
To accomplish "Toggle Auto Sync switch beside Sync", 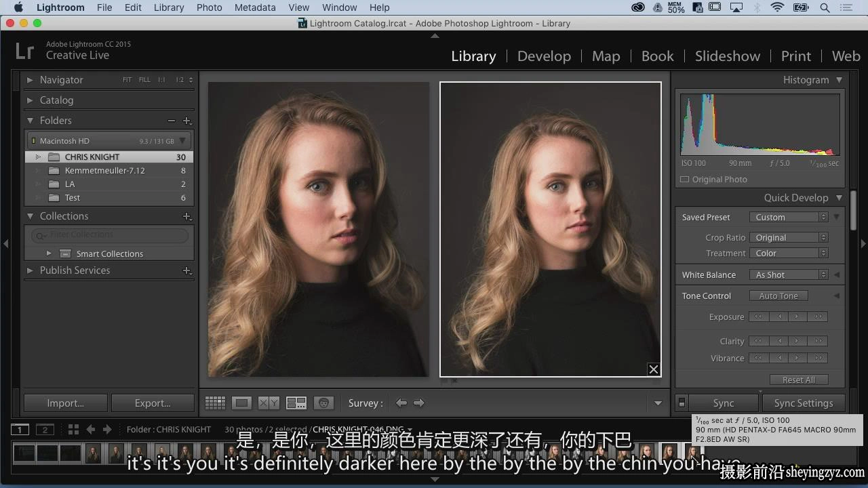I will coord(682,403).
